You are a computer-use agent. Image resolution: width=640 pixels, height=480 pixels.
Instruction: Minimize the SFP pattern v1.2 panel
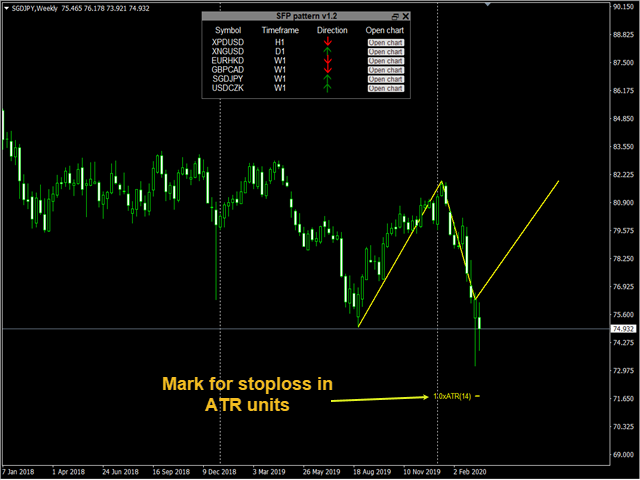coord(395,17)
